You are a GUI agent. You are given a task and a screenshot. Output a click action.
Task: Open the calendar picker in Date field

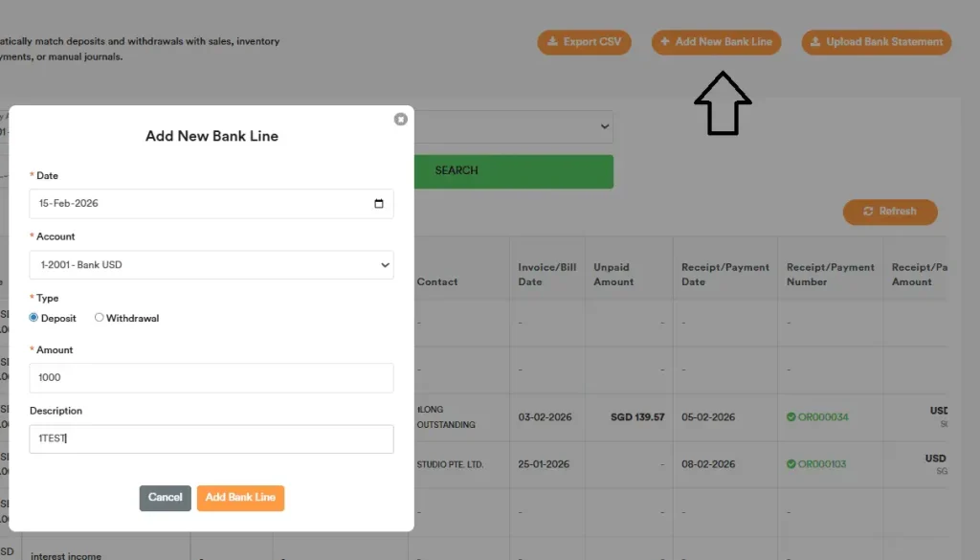[x=379, y=204]
